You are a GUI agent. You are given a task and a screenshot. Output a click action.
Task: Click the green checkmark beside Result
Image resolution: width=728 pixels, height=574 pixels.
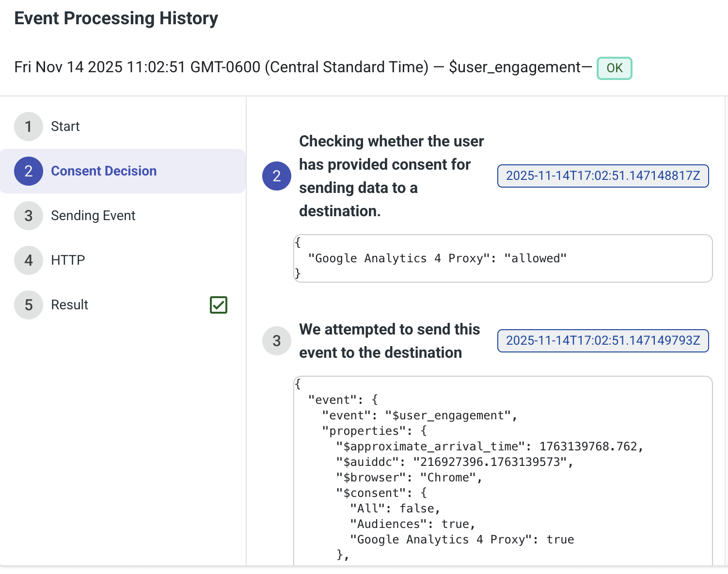pyautogui.click(x=219, y=305)
